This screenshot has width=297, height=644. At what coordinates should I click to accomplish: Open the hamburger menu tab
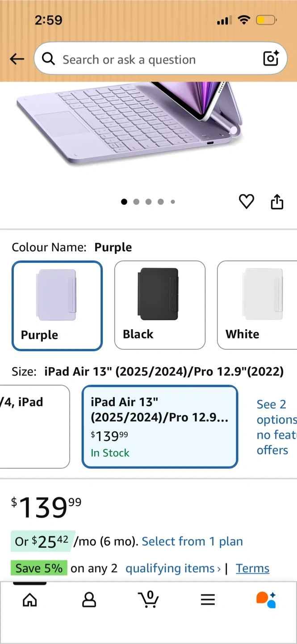[208, 600]
